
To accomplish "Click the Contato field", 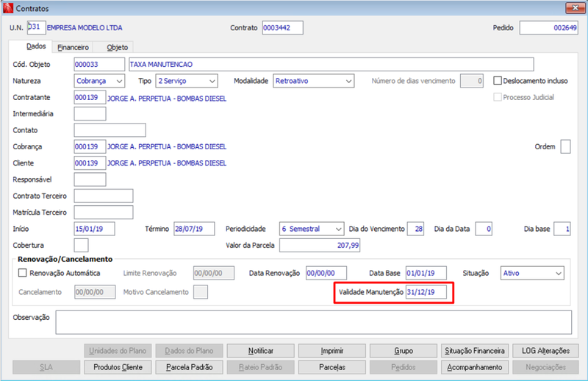I will pos(110,130).
